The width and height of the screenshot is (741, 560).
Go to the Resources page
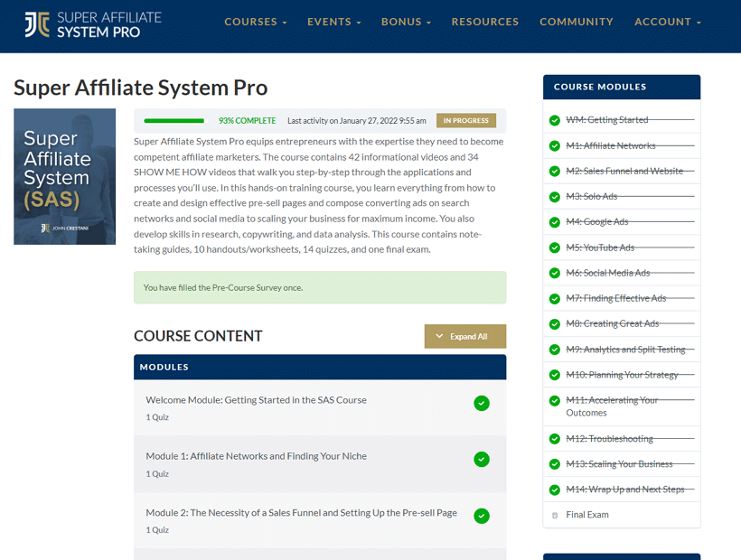coord(485,22)
